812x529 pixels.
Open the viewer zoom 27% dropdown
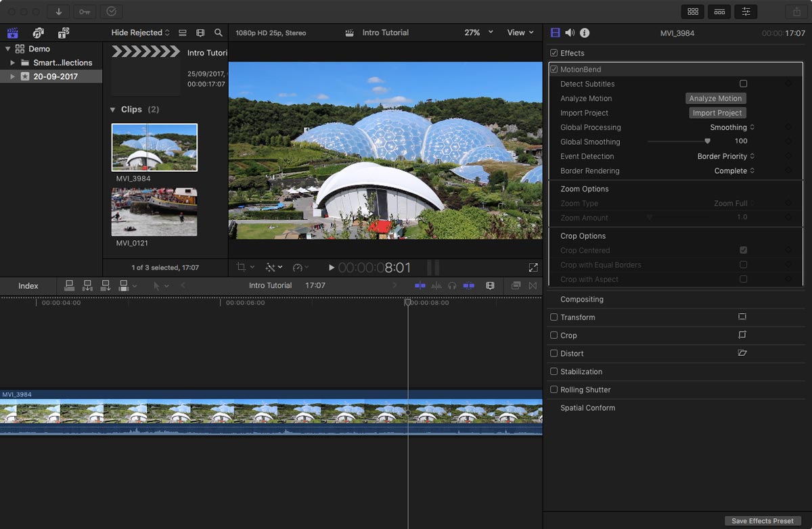pyautogui.click(x=478, y=32)
